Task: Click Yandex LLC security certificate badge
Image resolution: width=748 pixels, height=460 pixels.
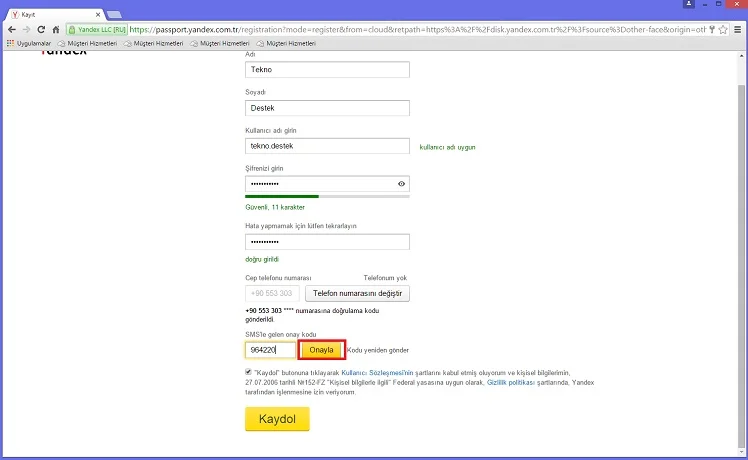Action: tap(97, 30)
